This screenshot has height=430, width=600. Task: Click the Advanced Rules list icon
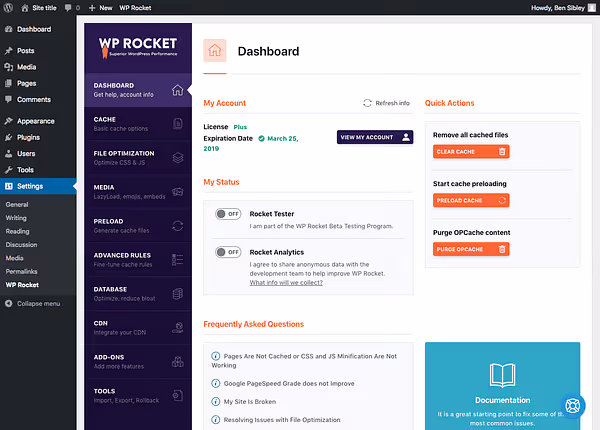click(178, 260)
